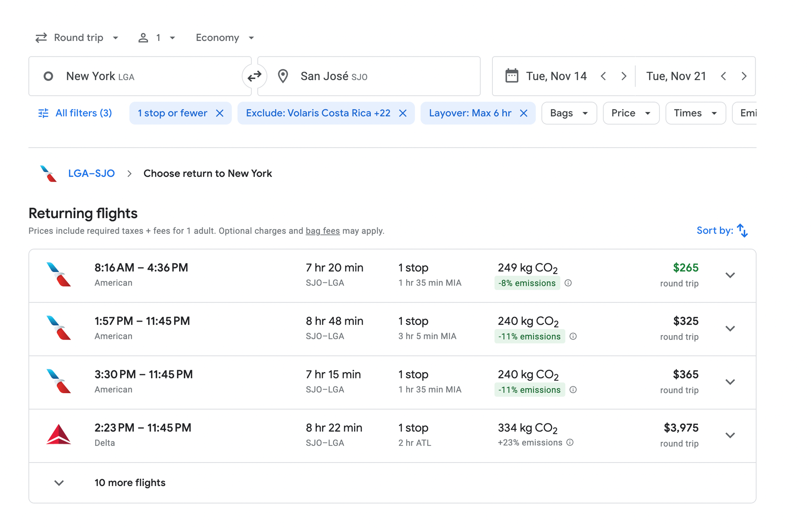812x528 pixels.
Task: Select the American Airlines logo on the $265 flight
Action: (x=59, y=275)
